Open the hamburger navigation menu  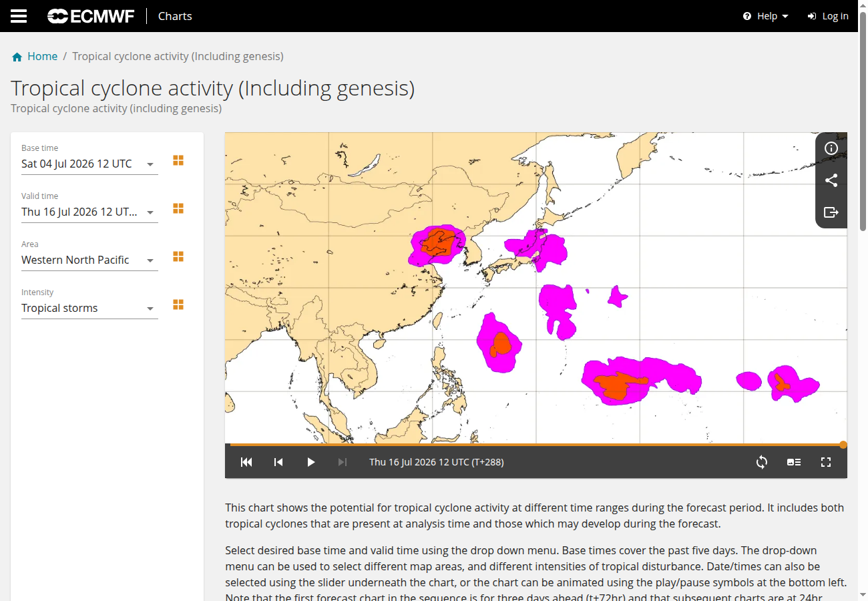pos(19,16)
